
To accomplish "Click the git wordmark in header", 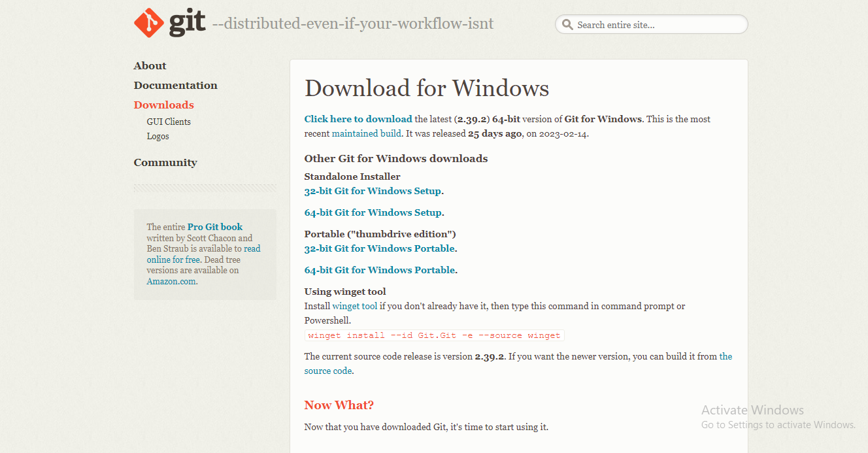I will tap(187, 24).
